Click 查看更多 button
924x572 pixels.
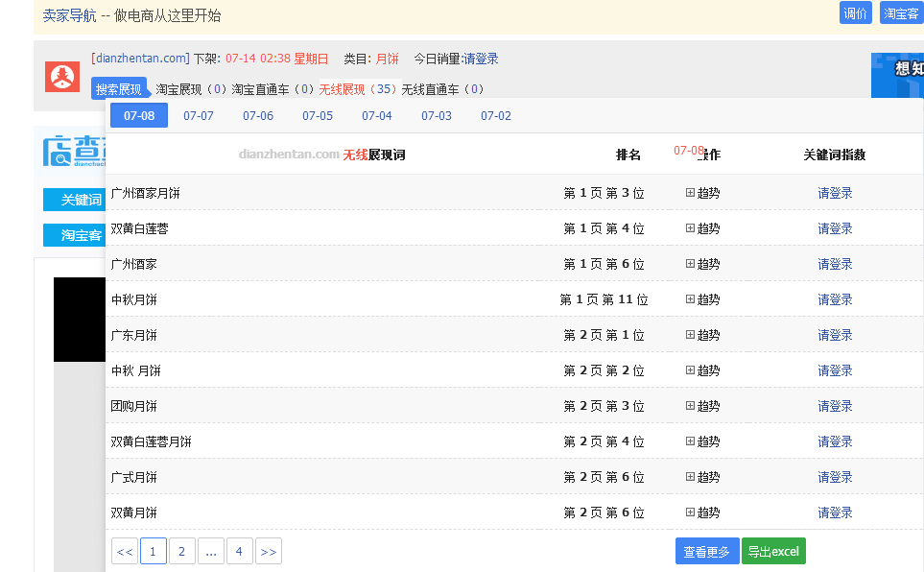[x=707, y=551]
